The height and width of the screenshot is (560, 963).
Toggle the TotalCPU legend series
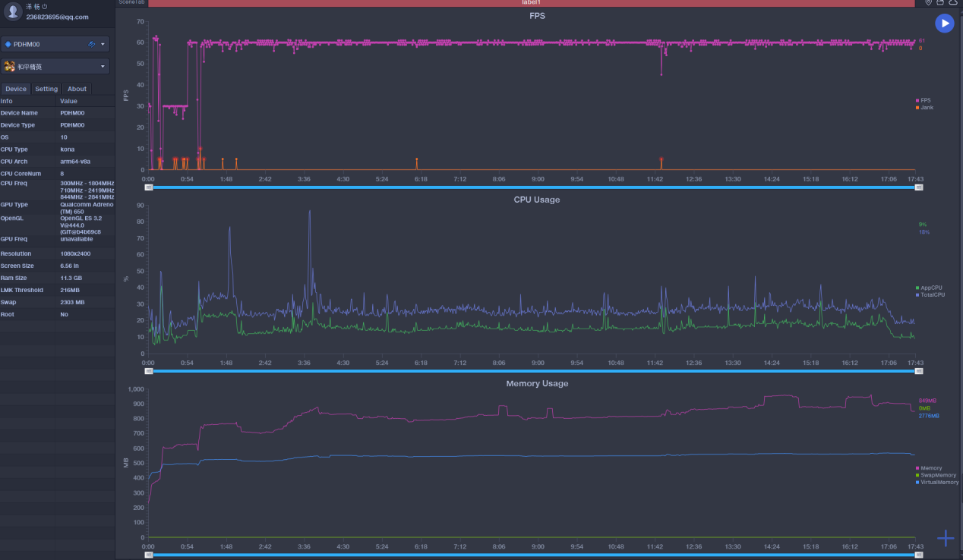(930, 294)
